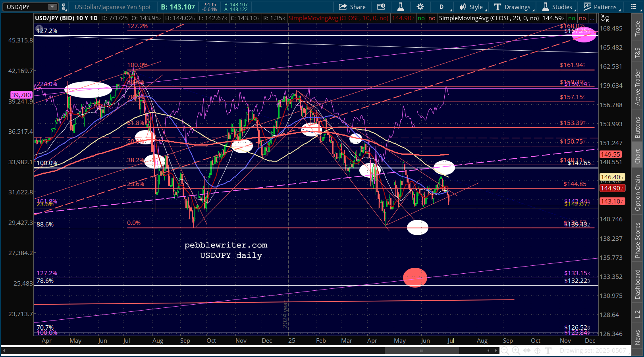
Task: Open the USD/JPY symbol dropdown
Action: click(52, 7)
